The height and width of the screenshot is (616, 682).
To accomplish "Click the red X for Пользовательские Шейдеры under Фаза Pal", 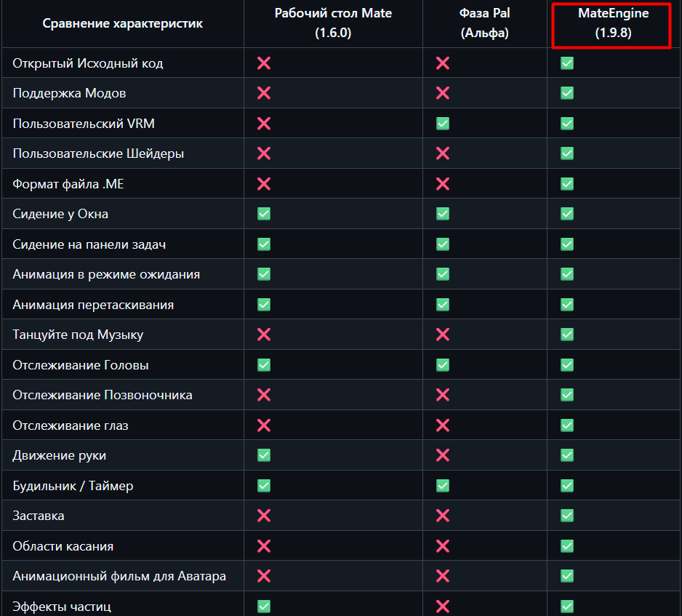I will coord(443,153).
